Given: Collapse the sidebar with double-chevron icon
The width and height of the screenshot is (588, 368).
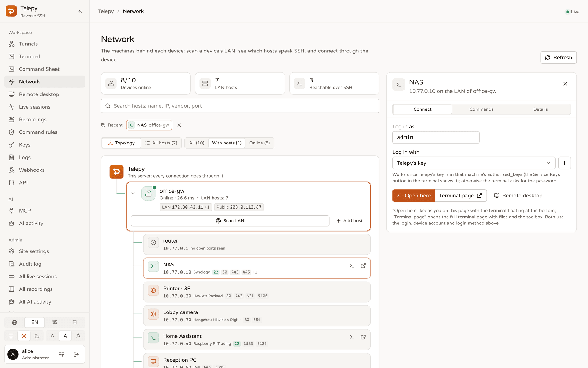Looking at the screenshot, I should pyautogui.click(x=80, y=11).
